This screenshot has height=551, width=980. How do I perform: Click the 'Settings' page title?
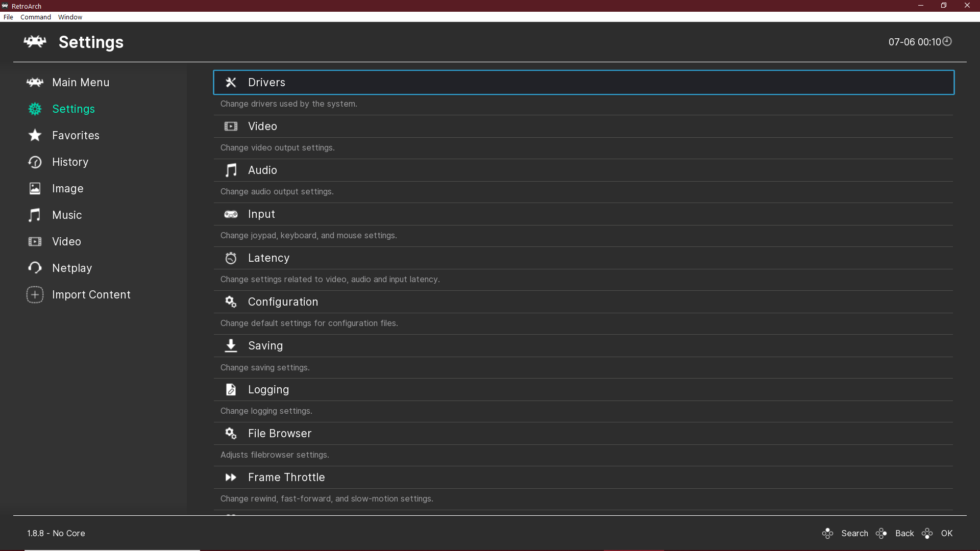point(91,42)
